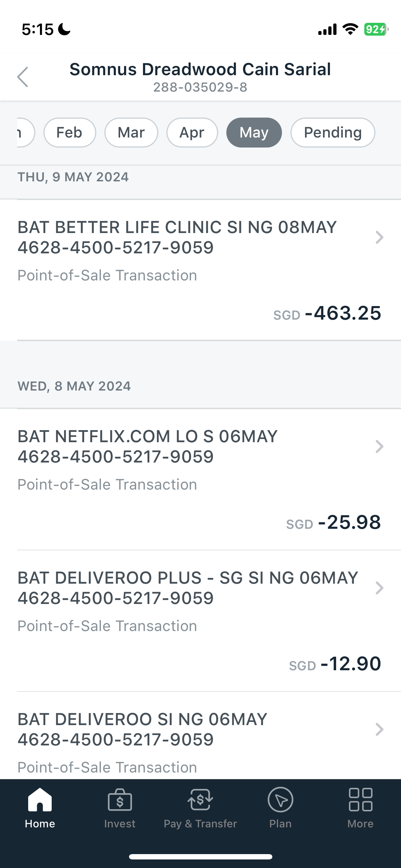Image resolution: width=401 pixels, height=868 pixels.
Task: Tap the back arrow icon
Action: tap(23, 77)
